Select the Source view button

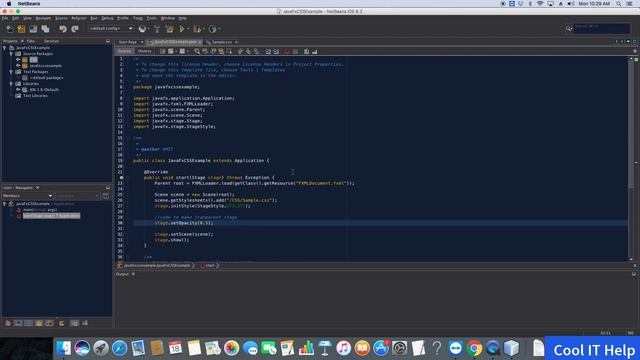point(124,51)
